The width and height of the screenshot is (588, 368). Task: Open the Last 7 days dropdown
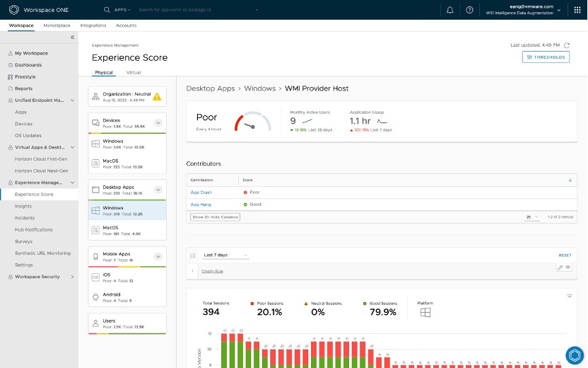click(225, 255)
